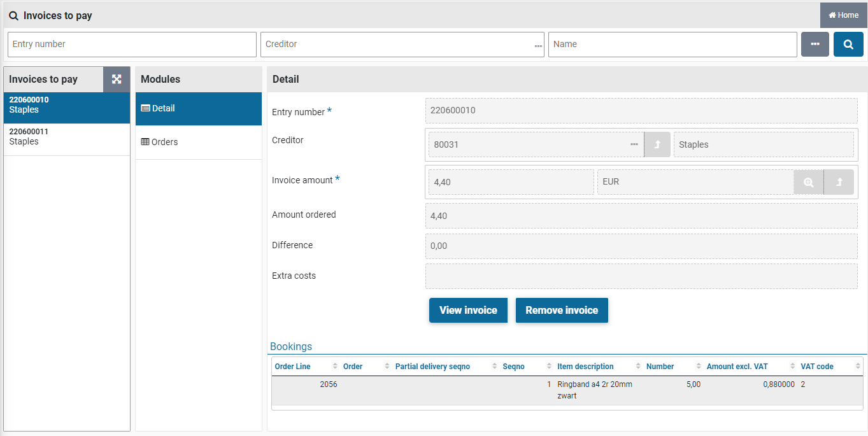Focus the Entry number search field
This screenshot has width=868, height=436.
[x=132, y=45]
